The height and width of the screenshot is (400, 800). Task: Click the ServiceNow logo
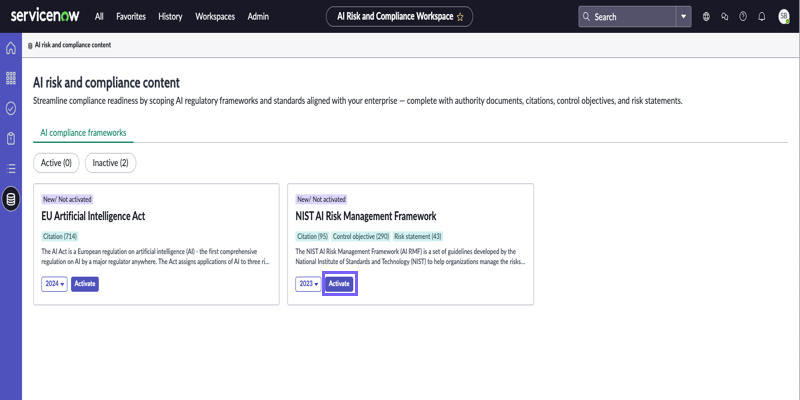tap(45, 16)
